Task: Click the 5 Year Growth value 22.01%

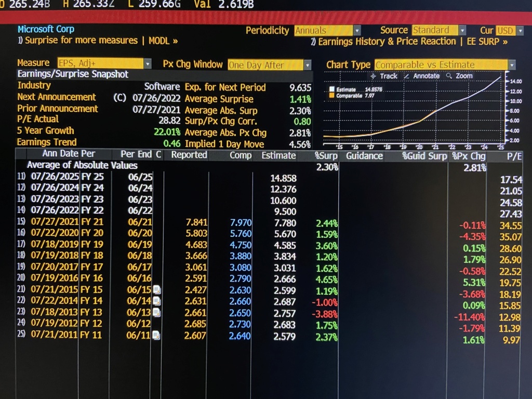Action: (167, 132)
